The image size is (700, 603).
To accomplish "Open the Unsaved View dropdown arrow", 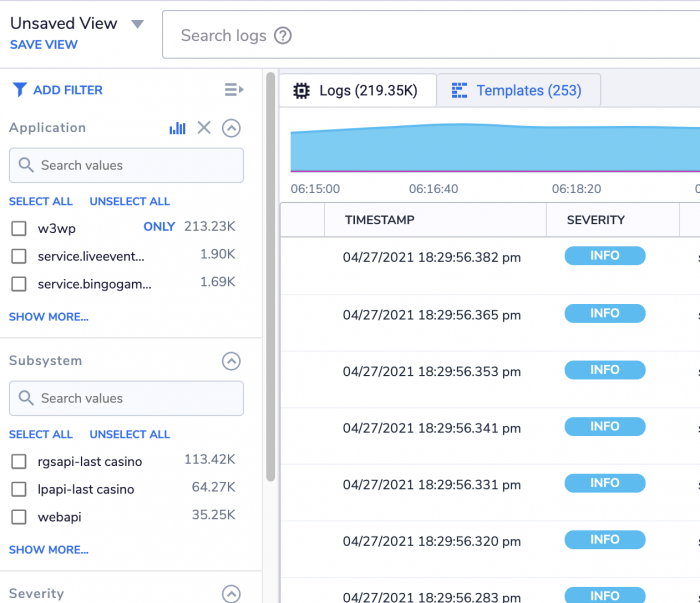I will pos(138,24).
